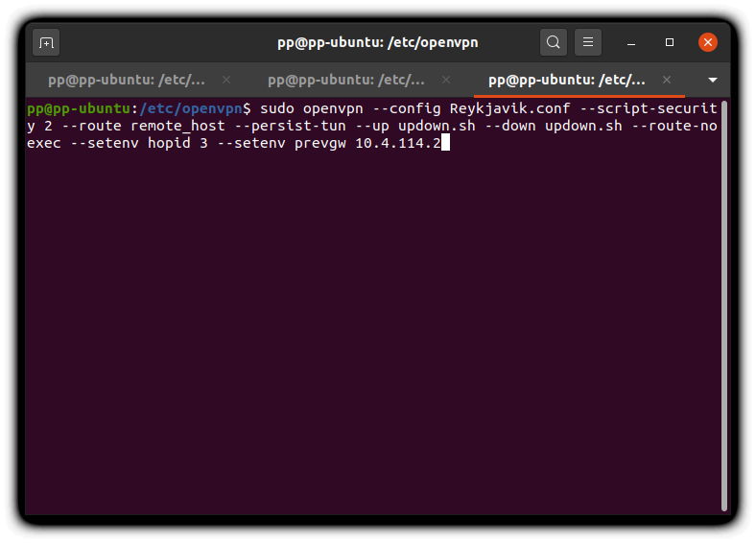Click the '--persist-tun' option text
Screen dimensions: 756x543
pos(291,127)
